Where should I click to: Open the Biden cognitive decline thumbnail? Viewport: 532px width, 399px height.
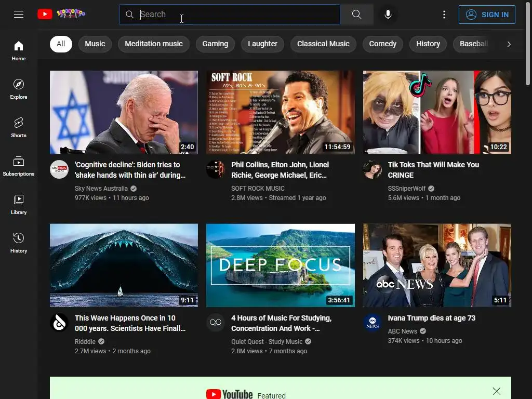click(x=124, y=112)
